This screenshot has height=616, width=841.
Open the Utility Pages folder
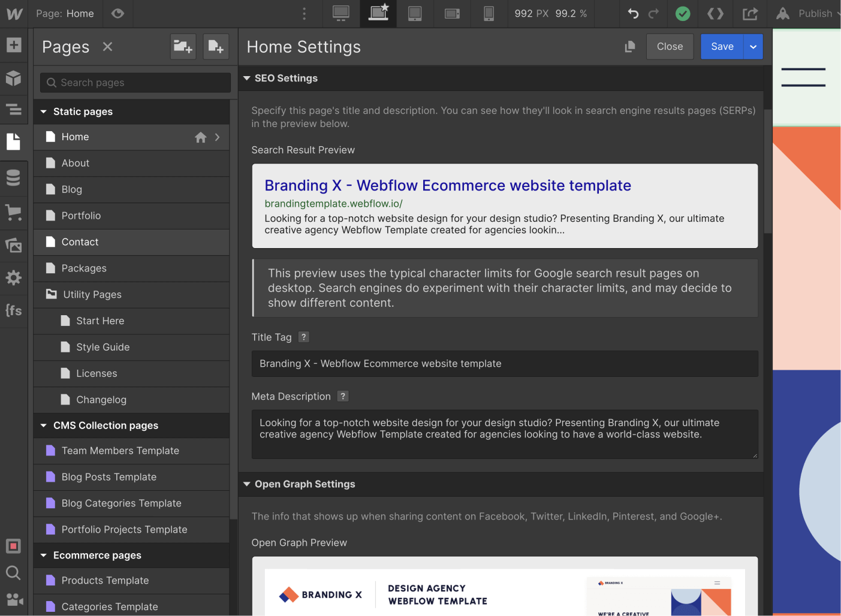coord(131,295)
